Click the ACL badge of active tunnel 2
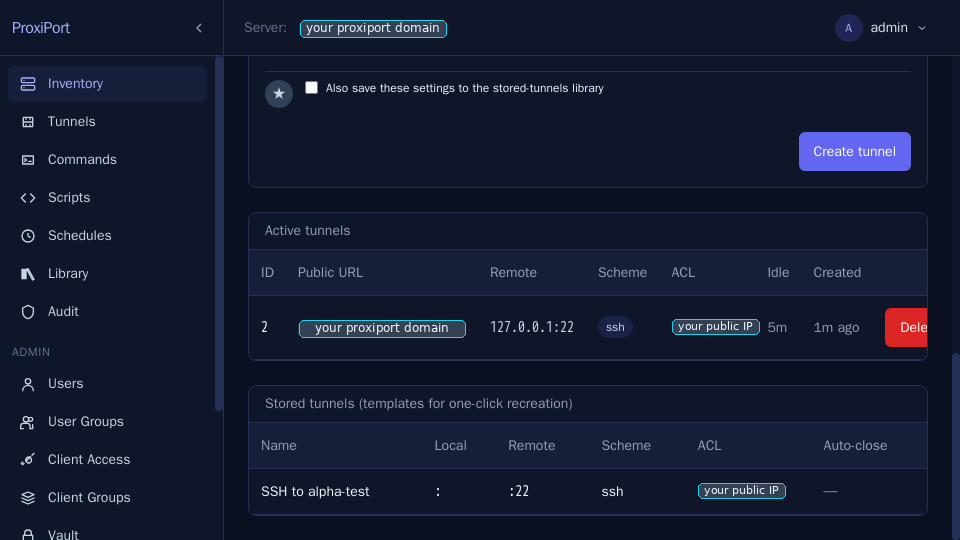The image size is (960, 540). 716,327
